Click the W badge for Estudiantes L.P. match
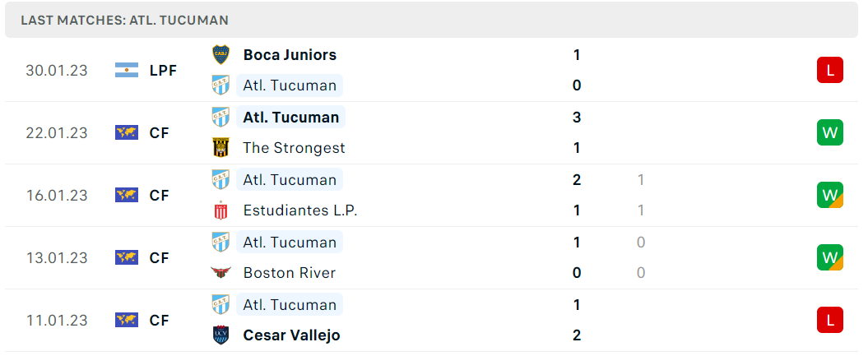This screenshot has width=868, height=356. pyautogui.click(x=830, y=195)
